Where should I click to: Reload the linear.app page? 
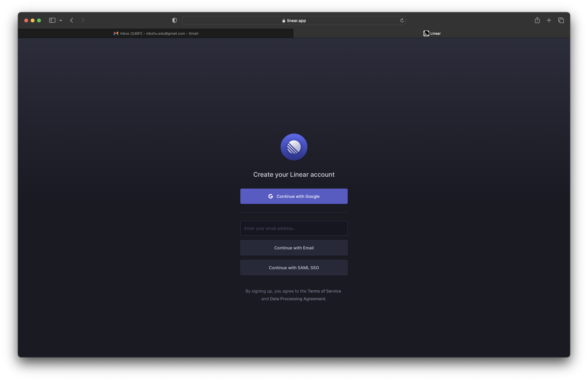pyautogui.click(x=402, y=20)
